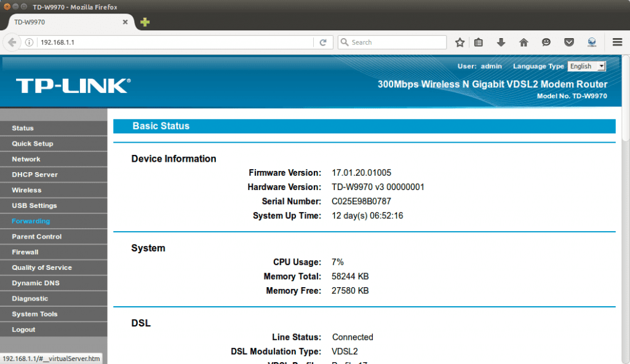This screenshot has height=364, width=630.
Task: Open Quick Setup in sidebar
Action: [x=54, y=143]
